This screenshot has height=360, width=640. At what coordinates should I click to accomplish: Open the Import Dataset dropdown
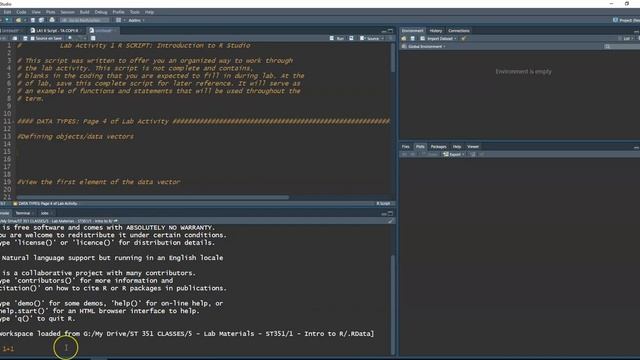pos(439,38)
